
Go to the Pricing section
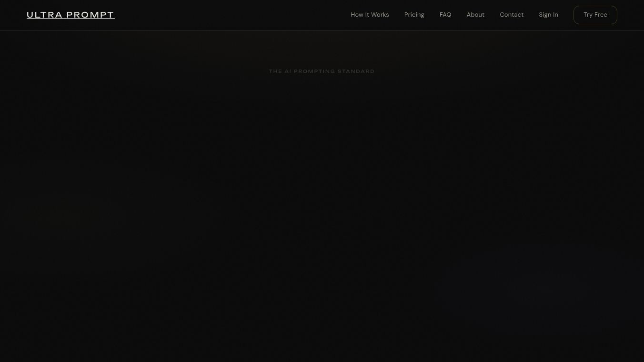coord(414,15)
